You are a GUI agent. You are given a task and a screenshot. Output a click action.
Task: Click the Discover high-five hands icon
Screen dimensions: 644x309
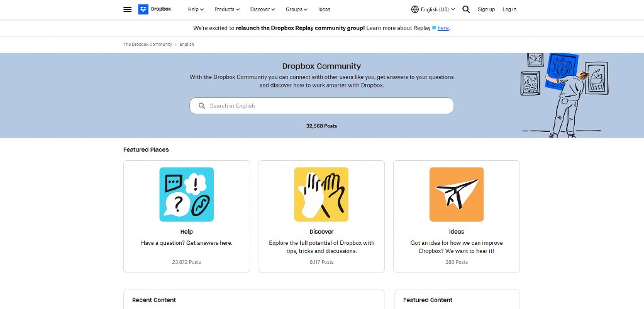tap(321, 194)
